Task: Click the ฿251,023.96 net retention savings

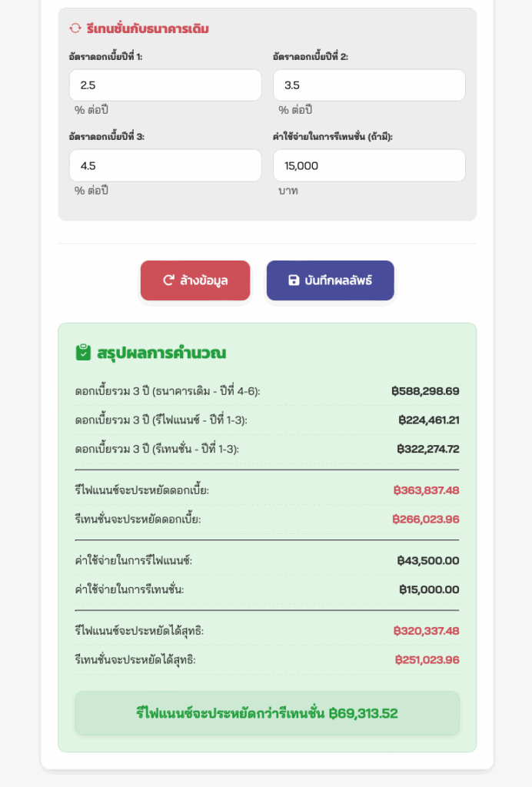Action: (x=427, y=659)
